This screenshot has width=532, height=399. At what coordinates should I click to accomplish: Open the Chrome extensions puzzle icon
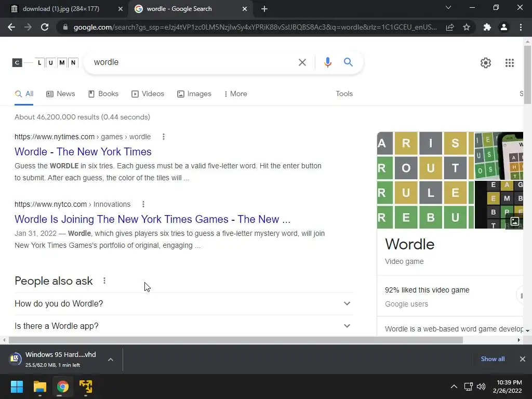(x=487, y=27)
